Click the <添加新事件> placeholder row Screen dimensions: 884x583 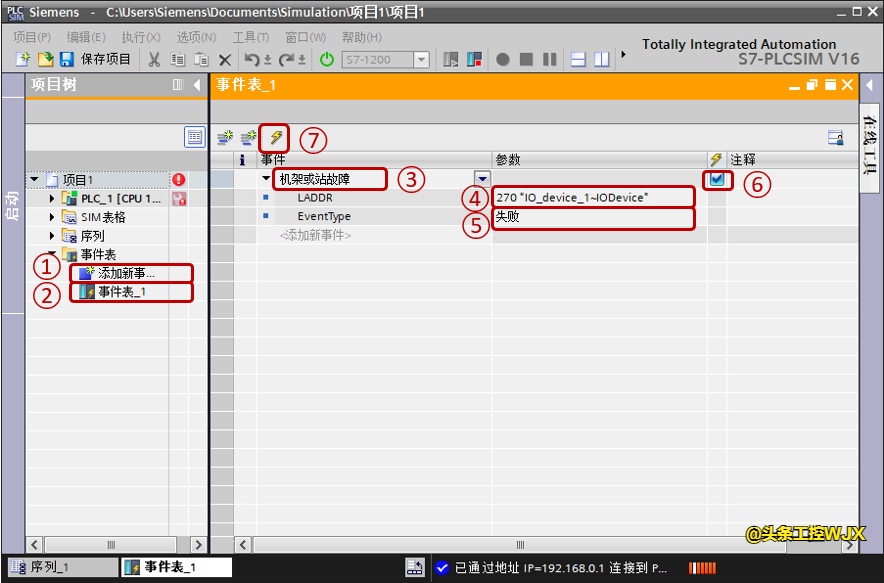coord(316,235)
